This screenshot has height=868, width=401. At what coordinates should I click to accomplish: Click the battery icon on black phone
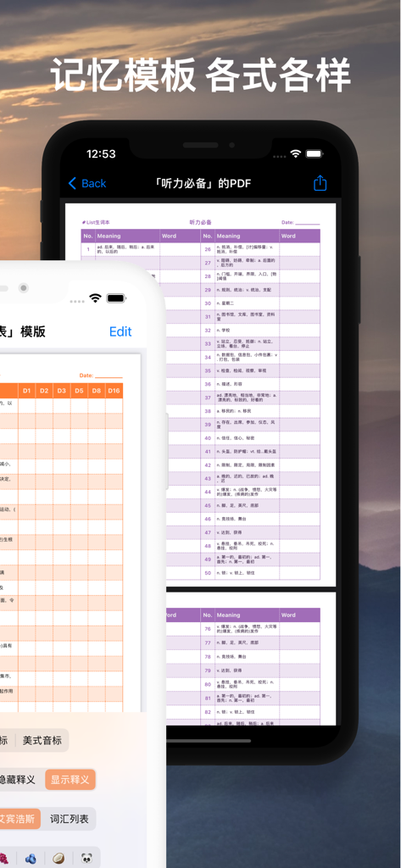[314, 153]
